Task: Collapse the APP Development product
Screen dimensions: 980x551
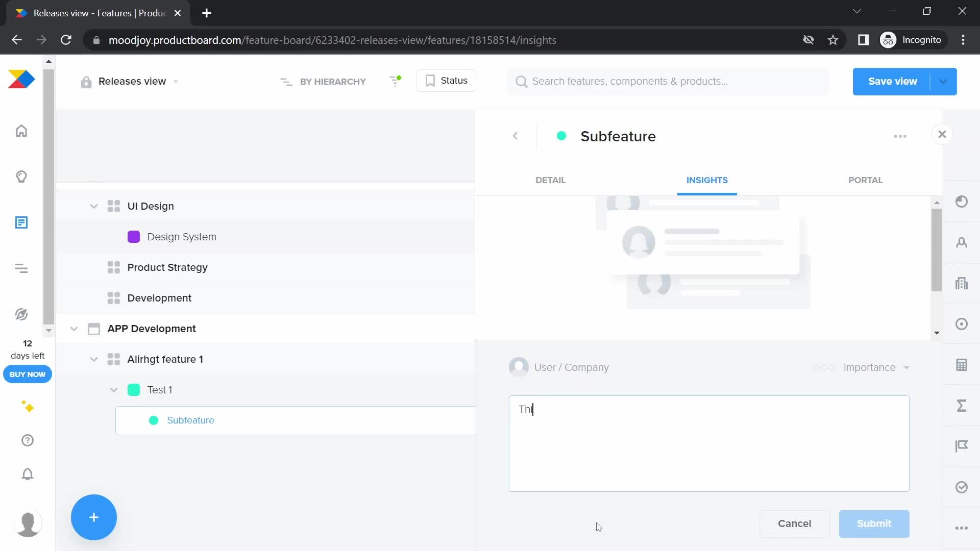Action: [74, 329]
